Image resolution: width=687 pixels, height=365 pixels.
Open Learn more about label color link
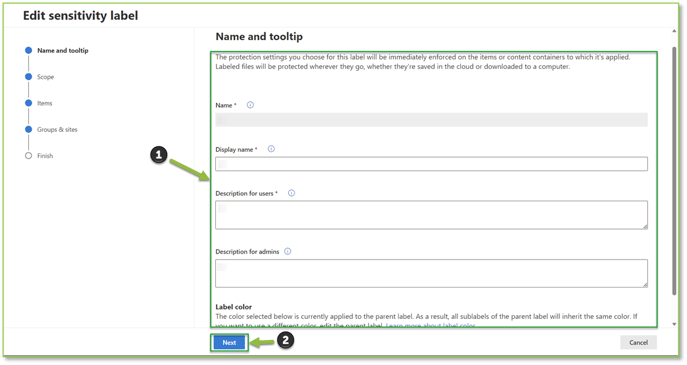click(x=430, y=326)
